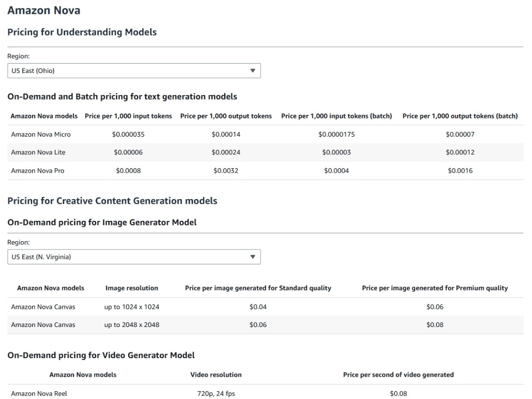Click the $0.0000175 batch input price
This screenshot has height=399, width=532.
[336, 135]
